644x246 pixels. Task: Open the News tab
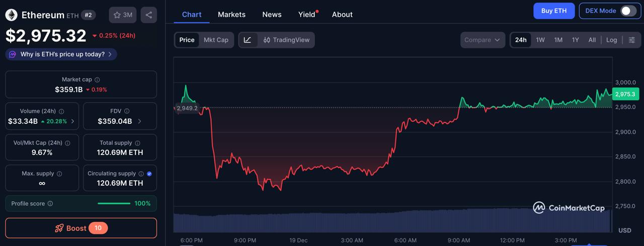click(272, 15)
